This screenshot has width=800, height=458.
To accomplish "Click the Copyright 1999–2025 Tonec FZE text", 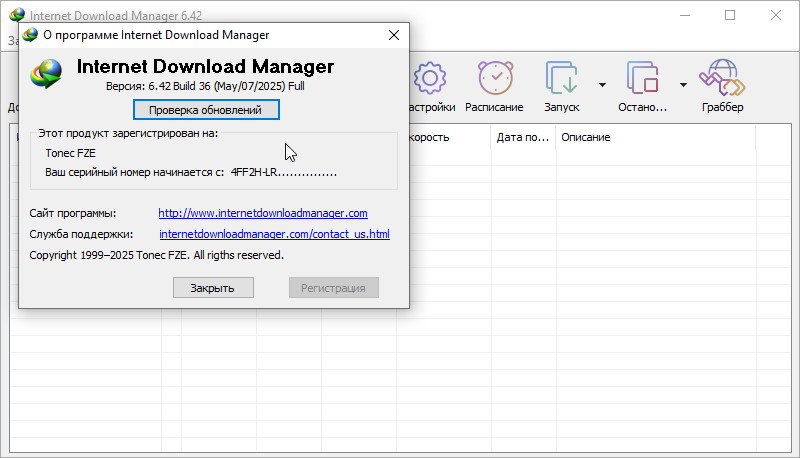I will tap(156, 255).
